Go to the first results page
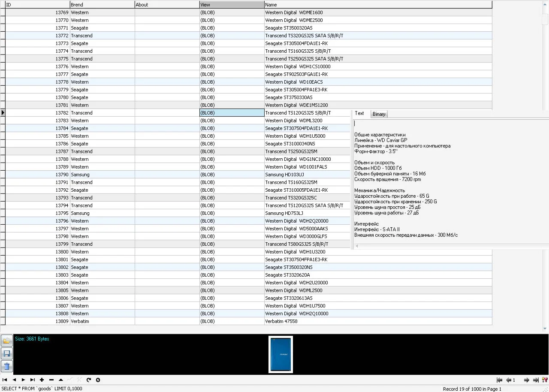This screenshot has height=392, width=549. click(499, 380)
